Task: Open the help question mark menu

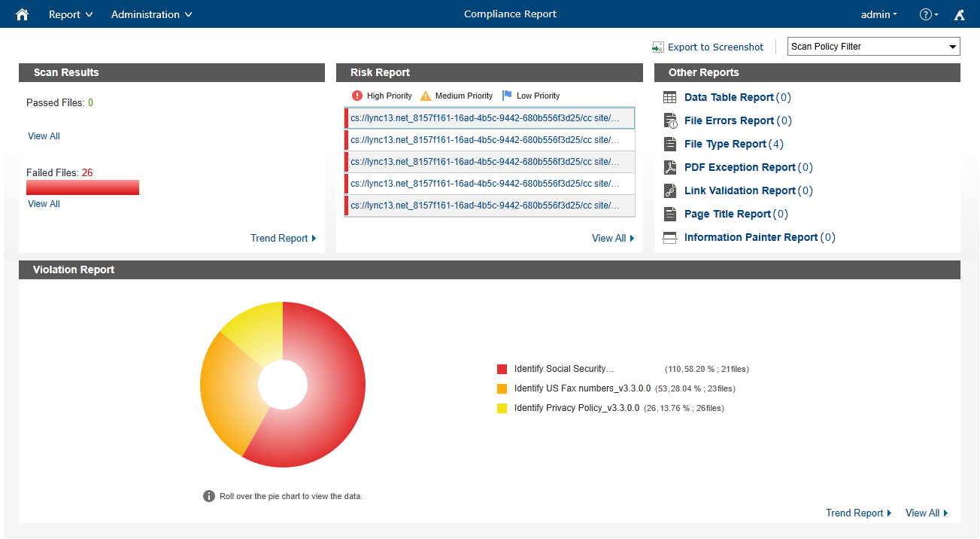Action: point(929,14)
